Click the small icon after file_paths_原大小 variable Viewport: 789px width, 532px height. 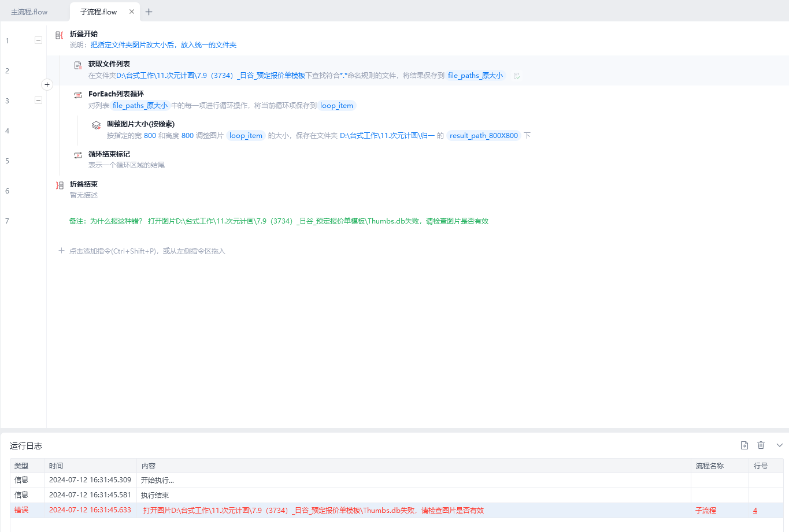click(x=517, y=76)
